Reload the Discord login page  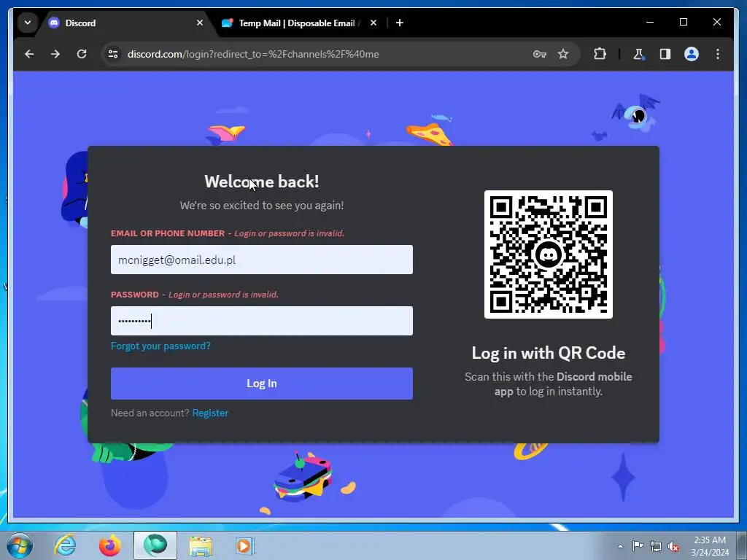coord(82,54)
